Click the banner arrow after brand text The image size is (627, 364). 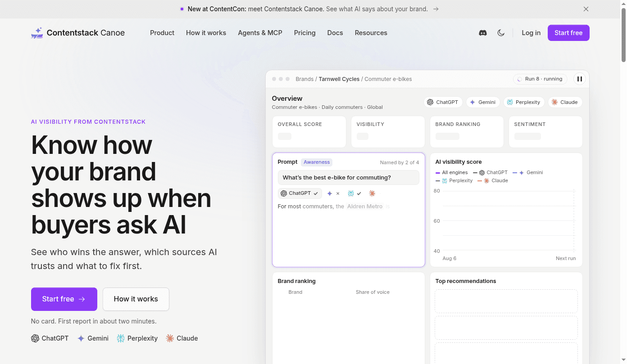436,9
